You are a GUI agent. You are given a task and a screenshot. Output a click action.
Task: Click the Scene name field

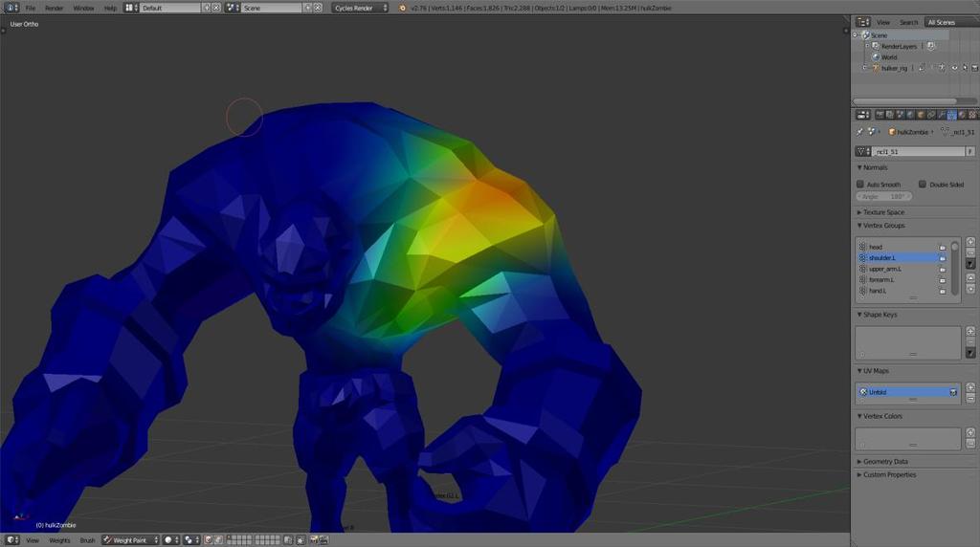tap(272, 8)
